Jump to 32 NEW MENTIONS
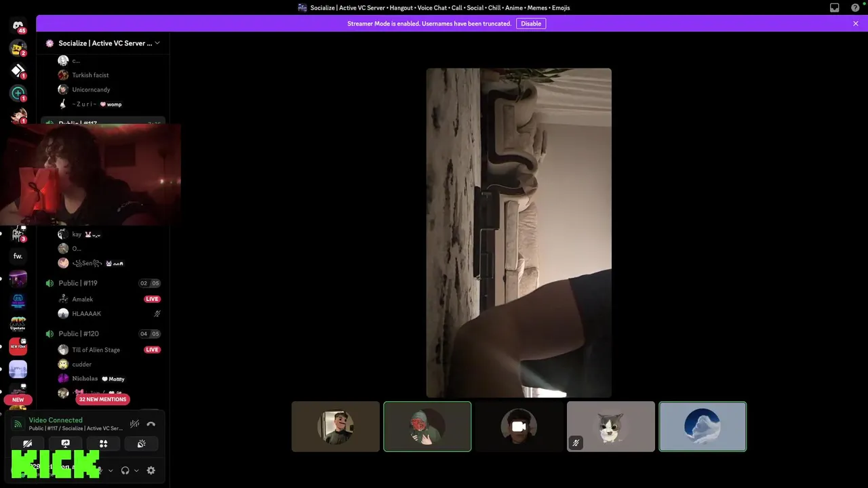 tap(102, 399)
